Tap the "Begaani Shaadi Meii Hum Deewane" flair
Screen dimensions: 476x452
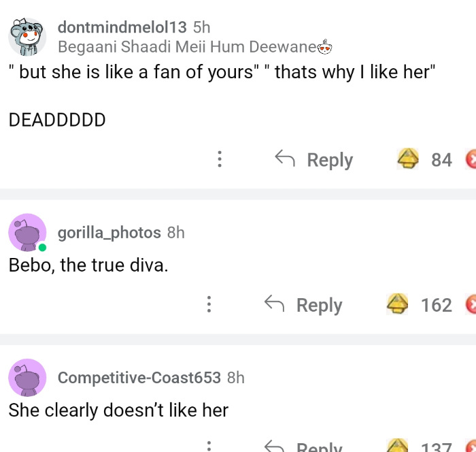[x=187, y=47]
